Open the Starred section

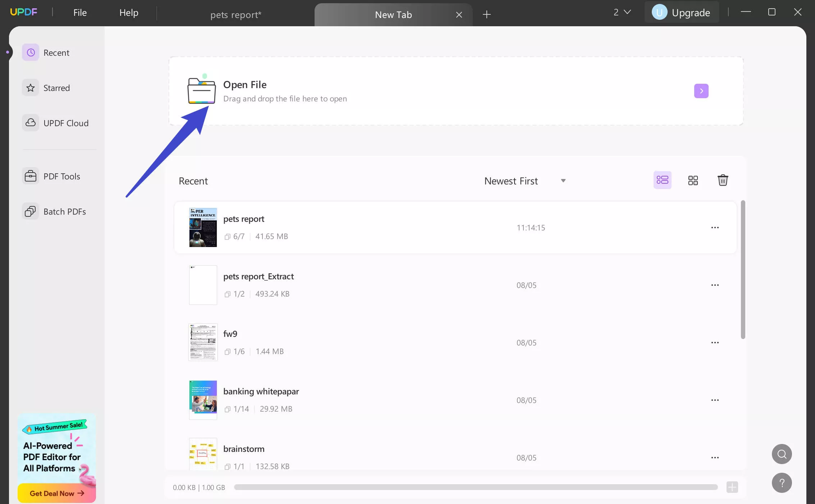(56, 87)
